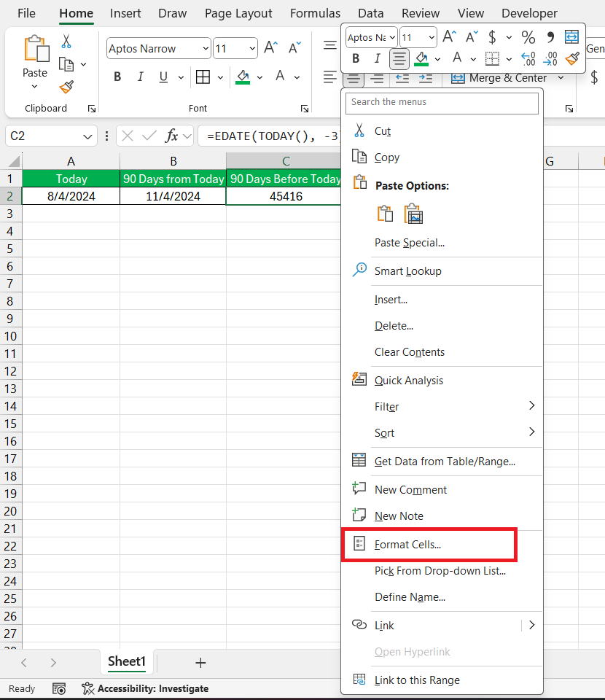
Task: Increase font size in ribbon Font group
Action: 271,47
